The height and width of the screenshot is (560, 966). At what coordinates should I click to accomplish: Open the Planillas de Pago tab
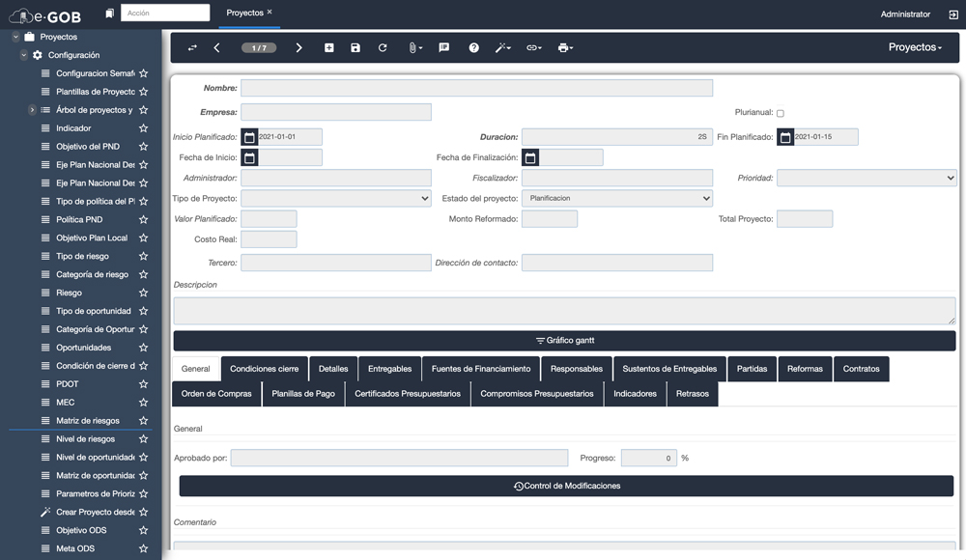(302, 394)
